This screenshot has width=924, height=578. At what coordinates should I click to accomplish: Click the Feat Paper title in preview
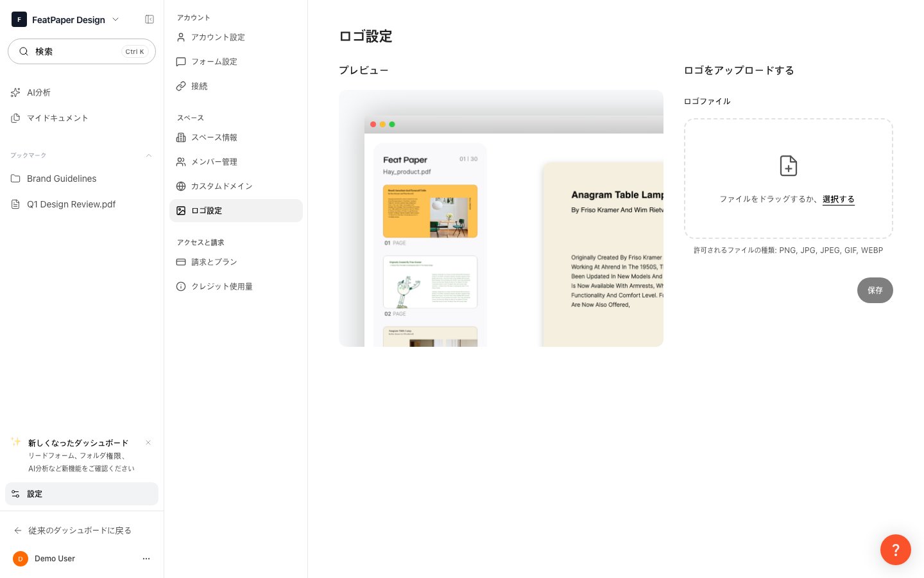[405, 160]
